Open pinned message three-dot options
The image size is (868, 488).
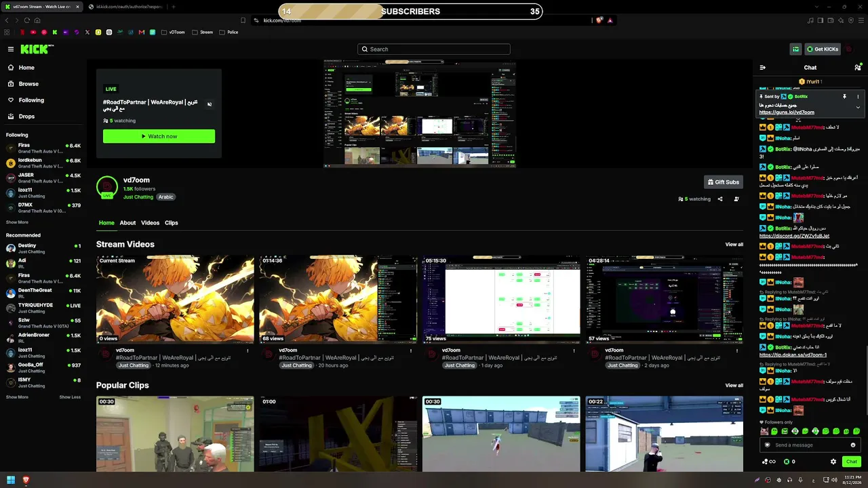tap(858, 97)
